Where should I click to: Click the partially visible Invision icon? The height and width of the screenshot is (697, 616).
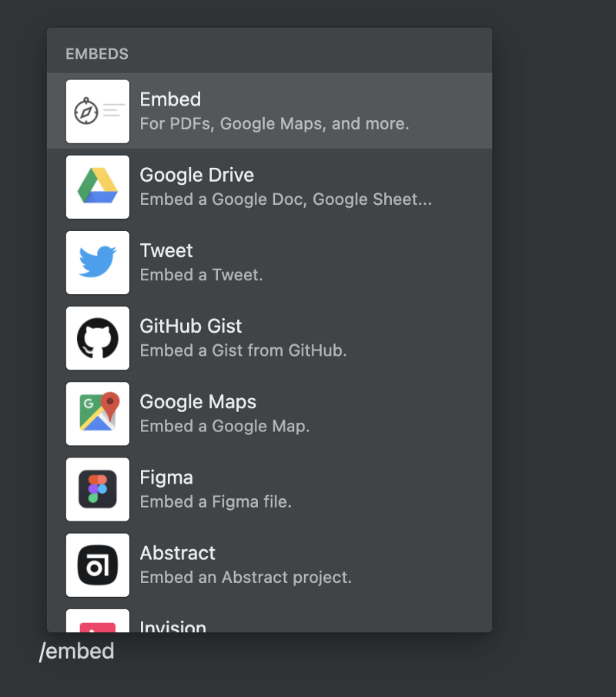[x=97, y=622]
